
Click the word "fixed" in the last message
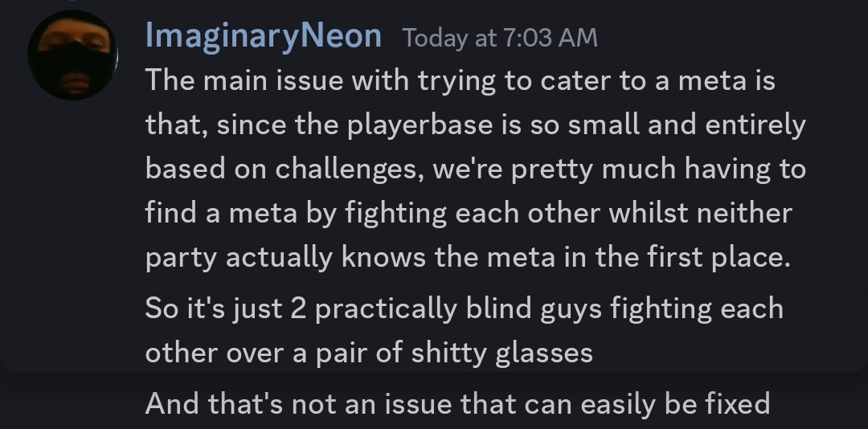[x=731, y=402]
